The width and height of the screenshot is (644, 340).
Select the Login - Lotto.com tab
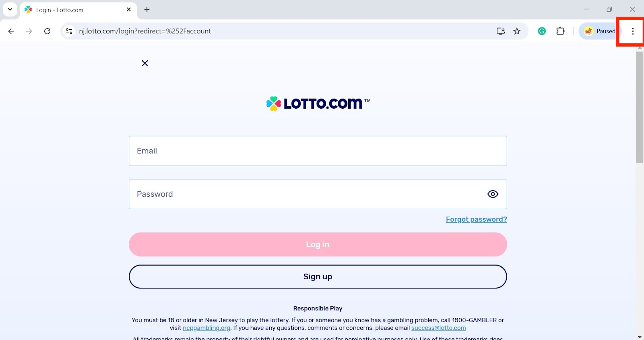click(78, 10)
